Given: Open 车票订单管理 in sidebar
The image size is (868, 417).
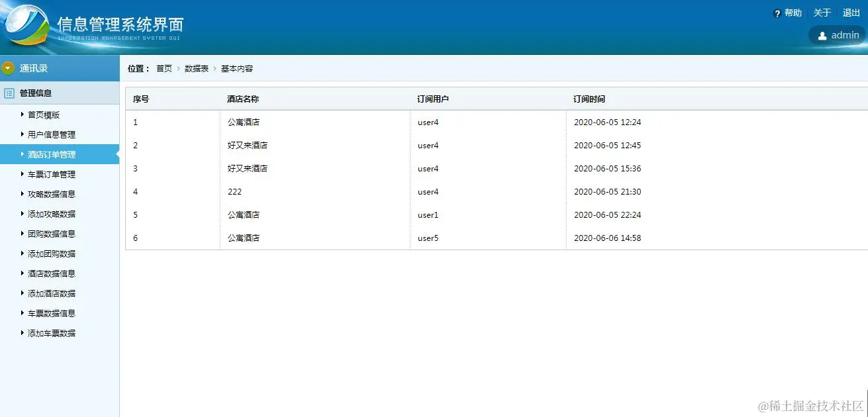Looking at the screenshot, I should (x=52, y=175).
